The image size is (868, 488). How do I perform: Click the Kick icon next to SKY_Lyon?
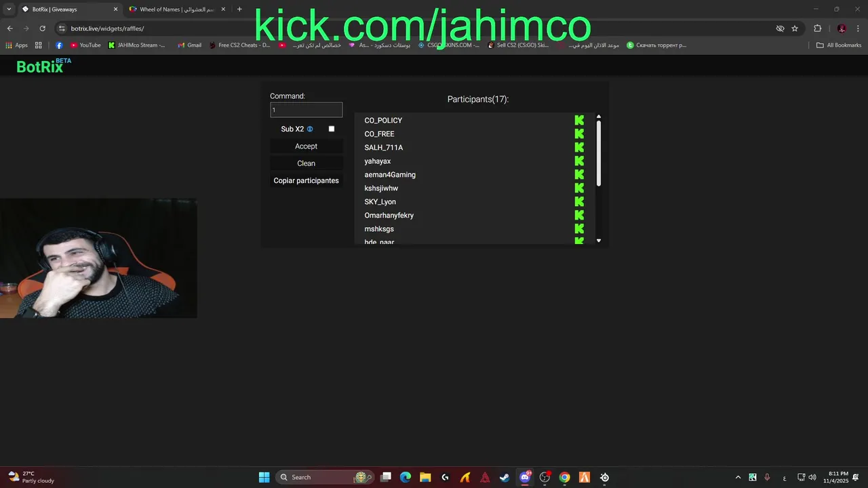coord(579,201)
